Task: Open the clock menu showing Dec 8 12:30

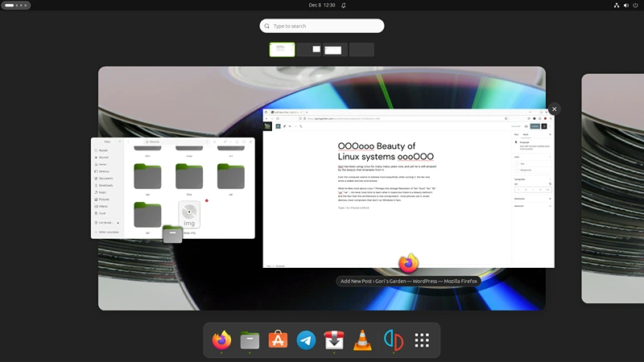Action: coord(321,6)
